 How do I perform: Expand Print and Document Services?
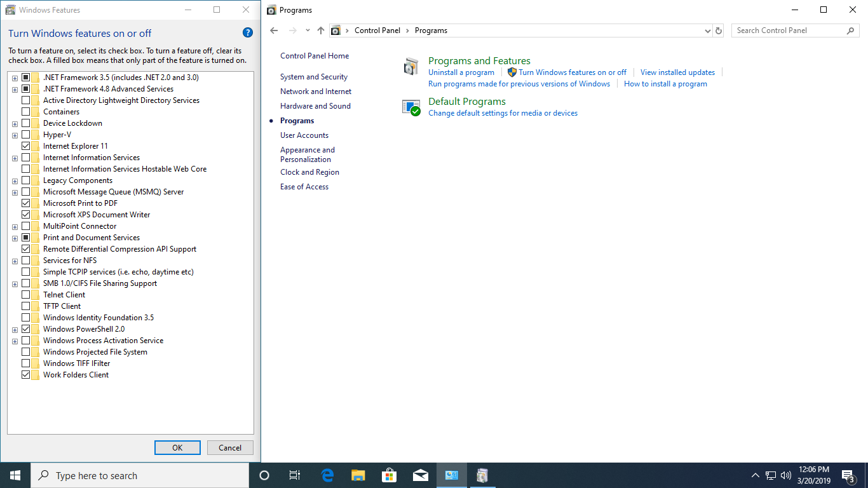[x=15, y=238]
